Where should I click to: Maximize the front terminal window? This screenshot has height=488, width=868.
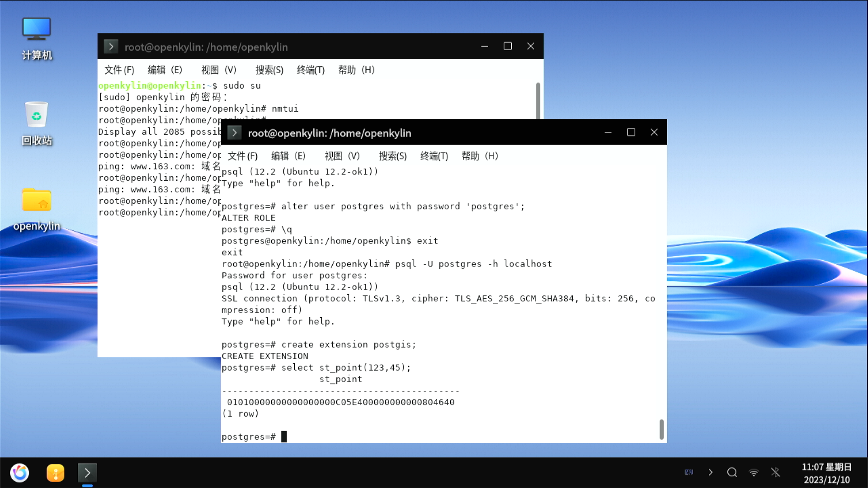coord(631,132)
